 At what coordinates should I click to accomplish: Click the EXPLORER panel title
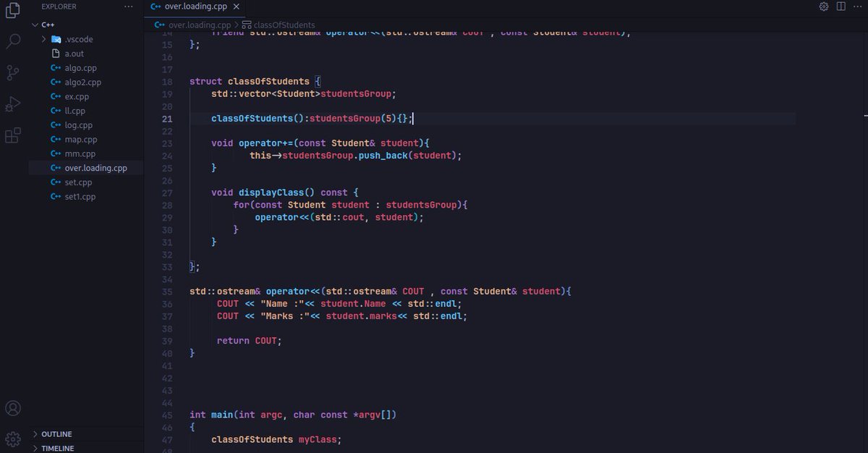59,7
